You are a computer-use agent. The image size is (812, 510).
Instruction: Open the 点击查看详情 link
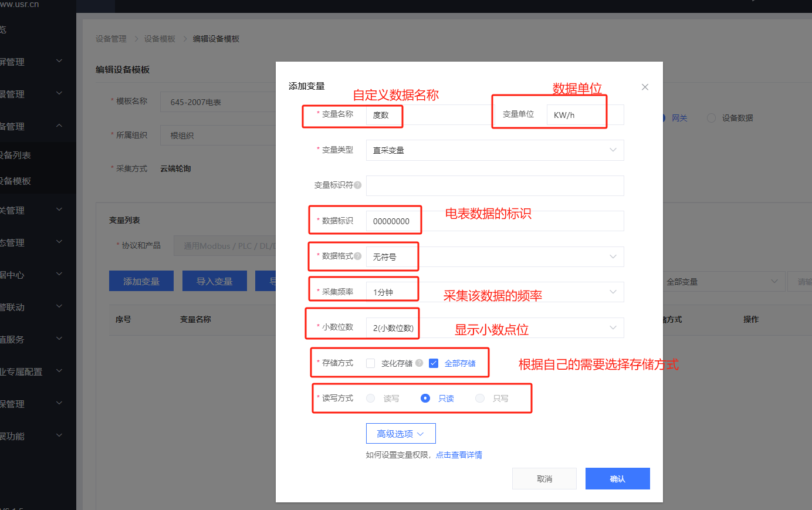(x=459, y=455)
